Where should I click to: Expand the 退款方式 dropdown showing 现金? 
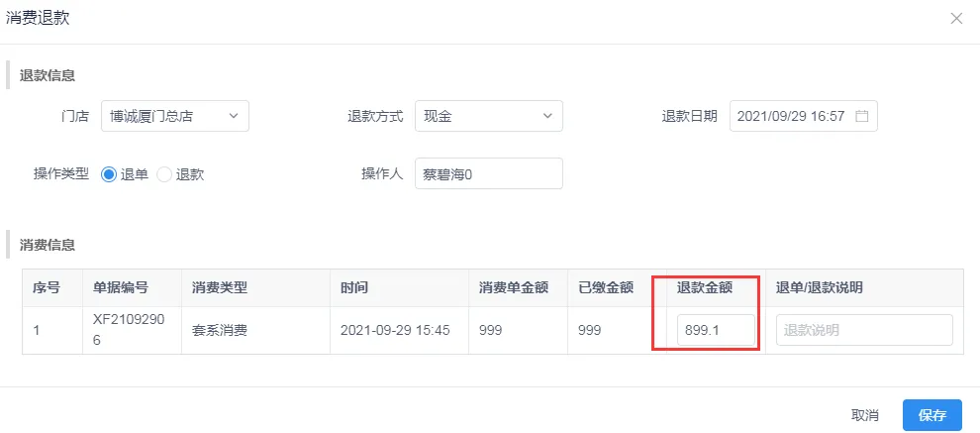pos(479,116)
